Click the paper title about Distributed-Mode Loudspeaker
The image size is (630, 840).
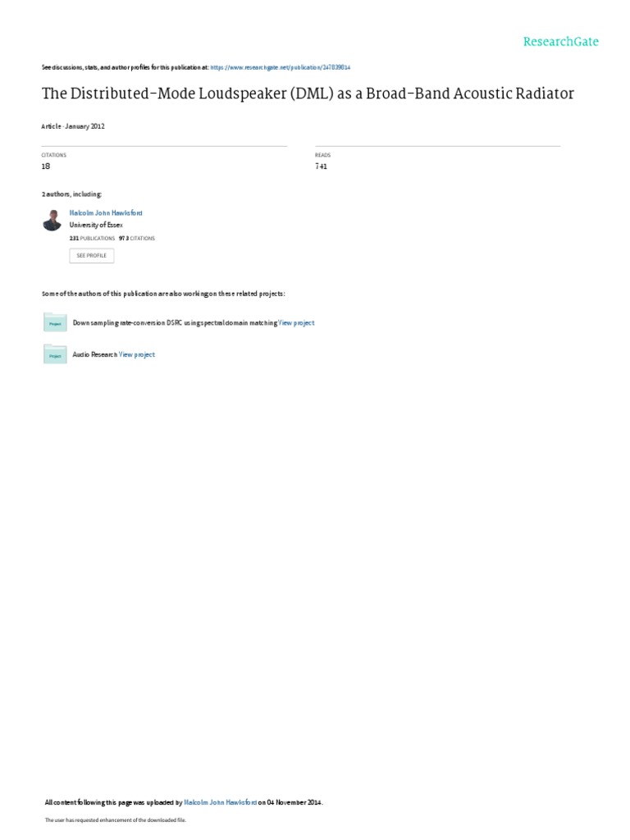308,94
